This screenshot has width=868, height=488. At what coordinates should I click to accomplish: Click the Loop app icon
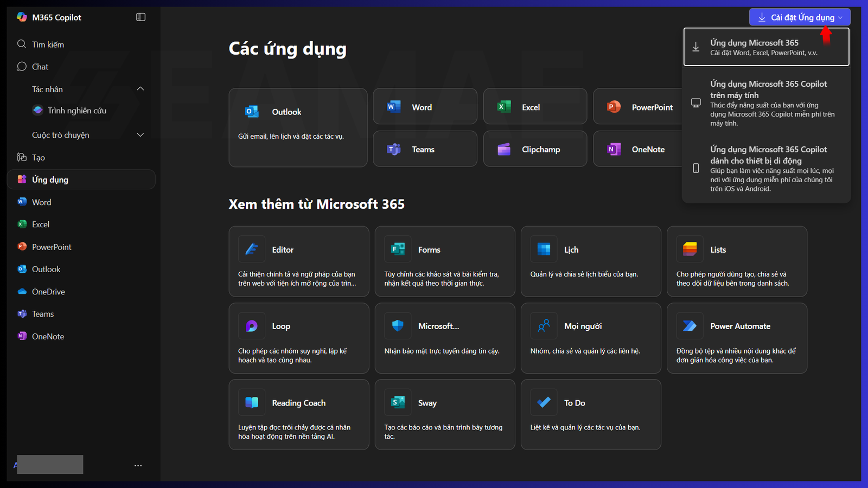point(252,326)
